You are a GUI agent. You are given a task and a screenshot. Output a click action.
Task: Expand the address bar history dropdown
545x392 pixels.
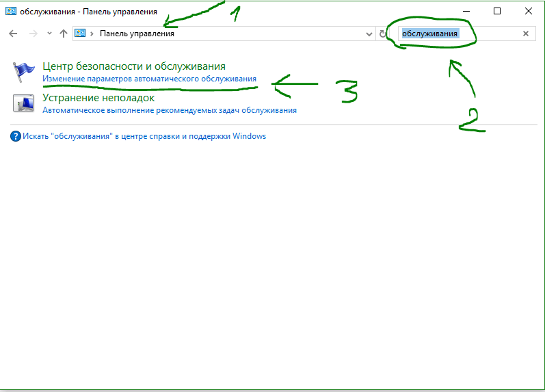point(369,34)
